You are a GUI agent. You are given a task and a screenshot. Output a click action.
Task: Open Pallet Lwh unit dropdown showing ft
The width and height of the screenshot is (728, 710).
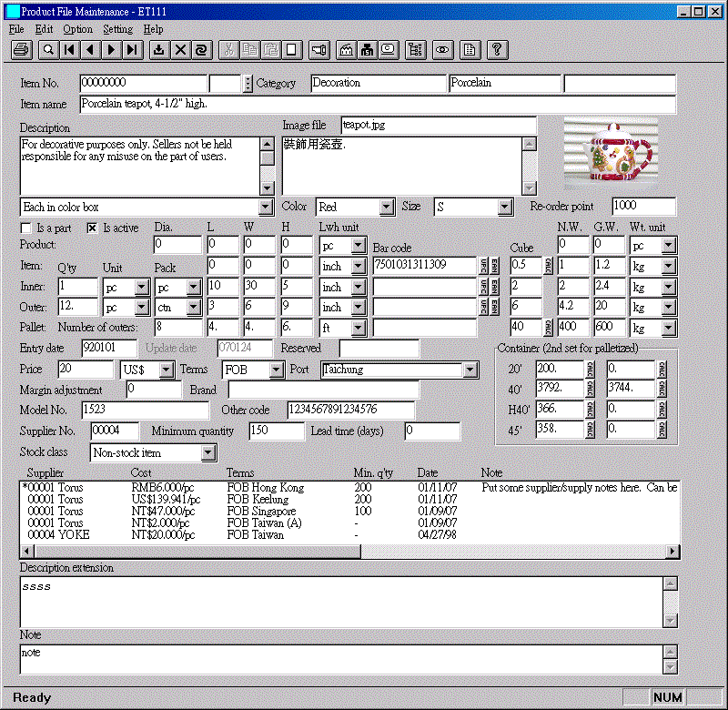358,329
